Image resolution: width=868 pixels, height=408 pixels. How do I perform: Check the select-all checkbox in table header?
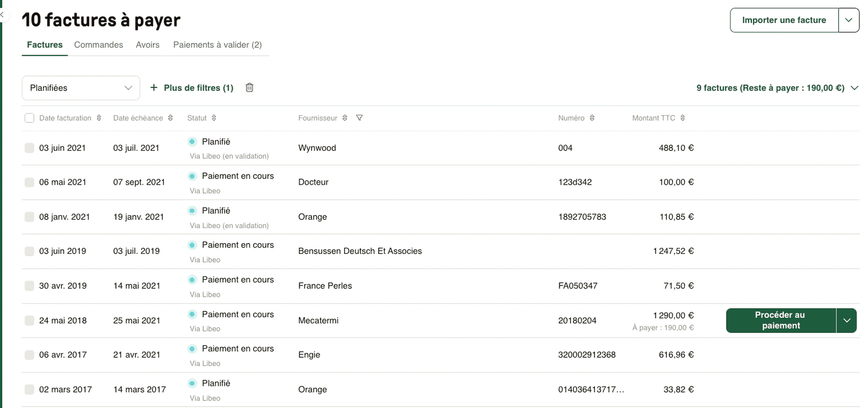tap(29, 117)
